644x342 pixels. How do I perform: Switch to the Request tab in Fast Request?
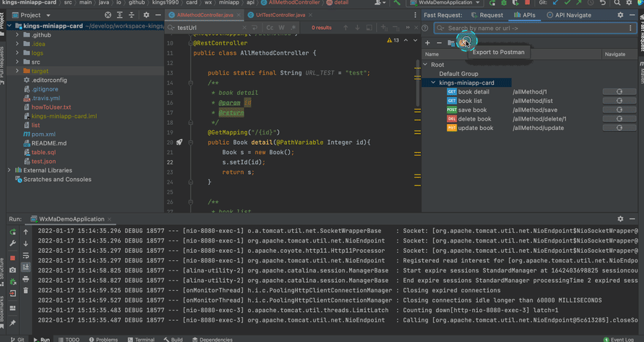[487, 15]
